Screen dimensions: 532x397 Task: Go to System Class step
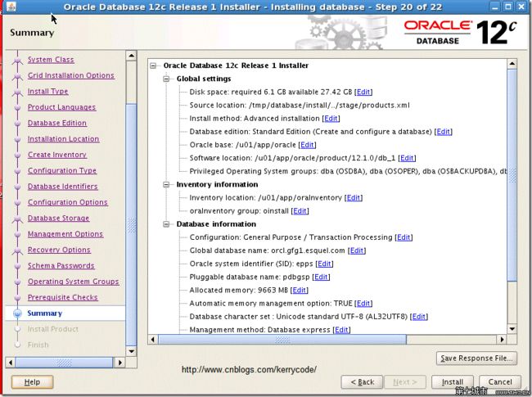[51, 60]
